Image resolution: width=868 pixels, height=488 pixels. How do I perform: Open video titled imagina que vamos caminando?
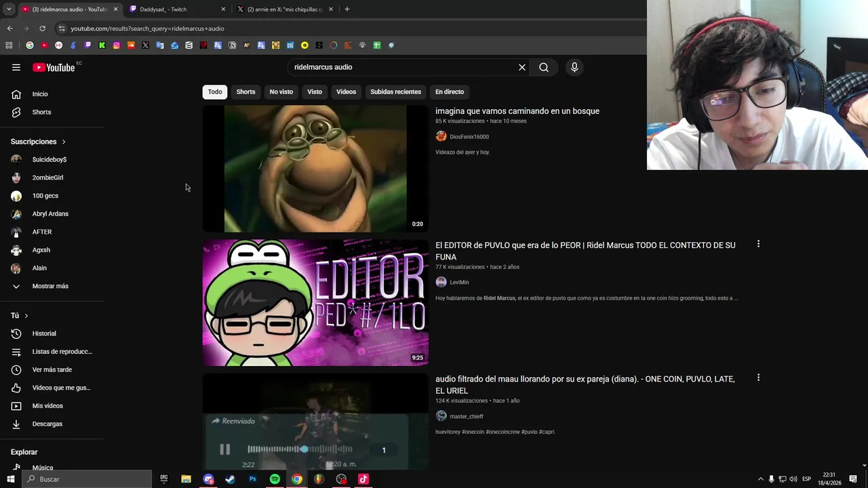(517, 111)
